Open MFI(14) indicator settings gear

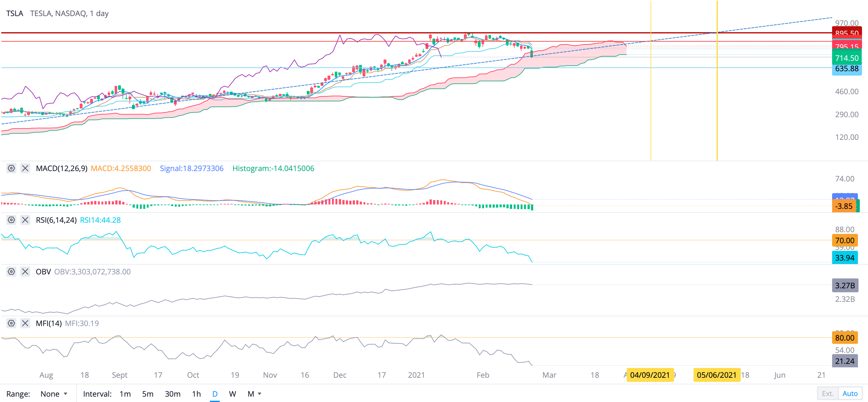pos(11,323)
